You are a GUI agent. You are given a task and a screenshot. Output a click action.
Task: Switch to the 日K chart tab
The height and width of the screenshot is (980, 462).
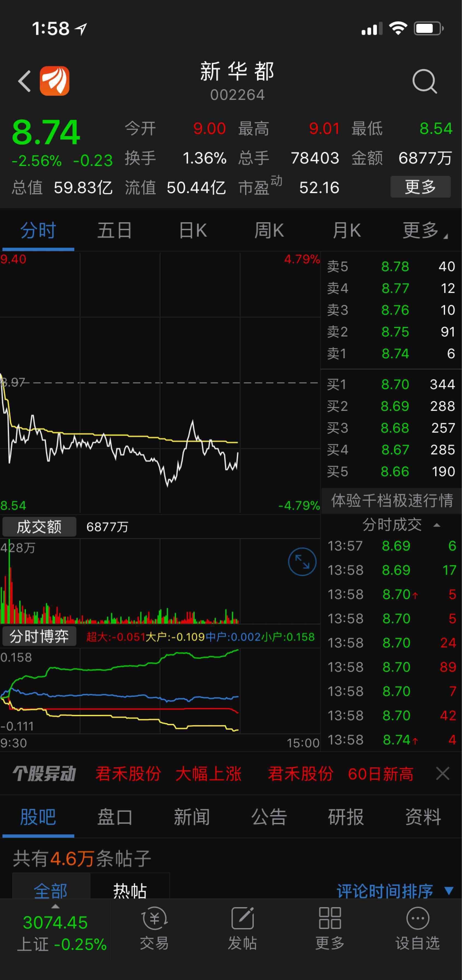193,231
